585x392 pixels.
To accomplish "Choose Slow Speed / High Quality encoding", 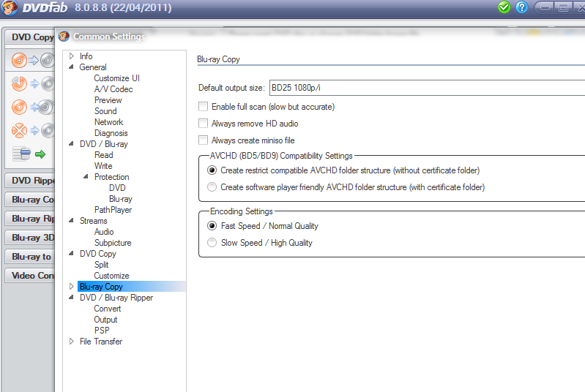I will tap(212, 243).
